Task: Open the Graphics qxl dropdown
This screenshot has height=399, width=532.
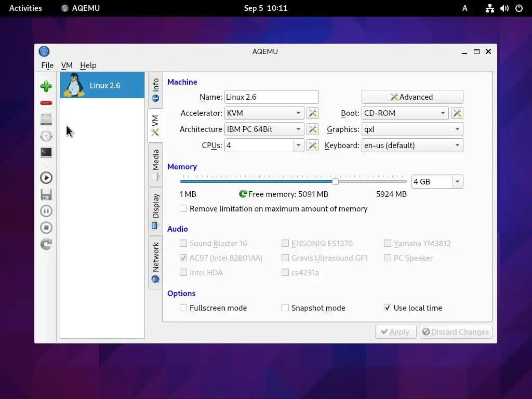Action: pos(412,129)
